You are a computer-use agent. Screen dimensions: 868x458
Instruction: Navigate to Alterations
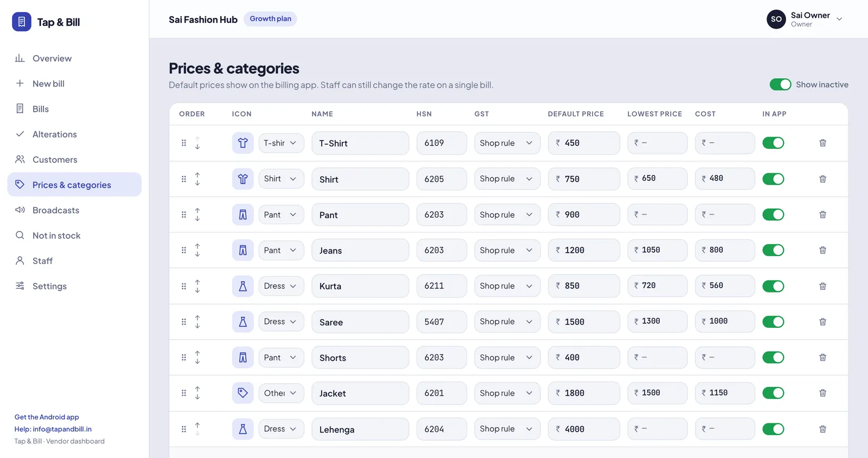(x=74, y=134)
